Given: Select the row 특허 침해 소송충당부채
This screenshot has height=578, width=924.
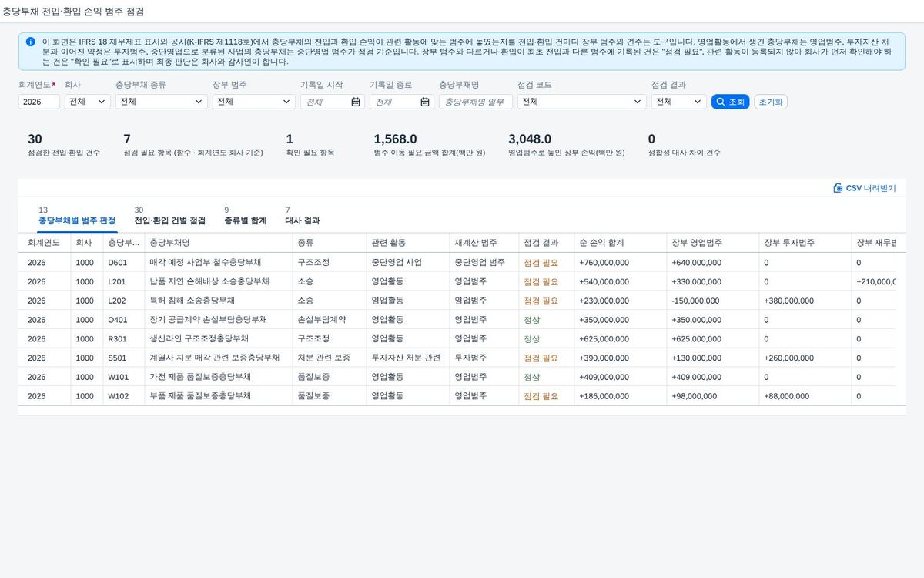Looking at the screenshot, I should pos(457,301).
